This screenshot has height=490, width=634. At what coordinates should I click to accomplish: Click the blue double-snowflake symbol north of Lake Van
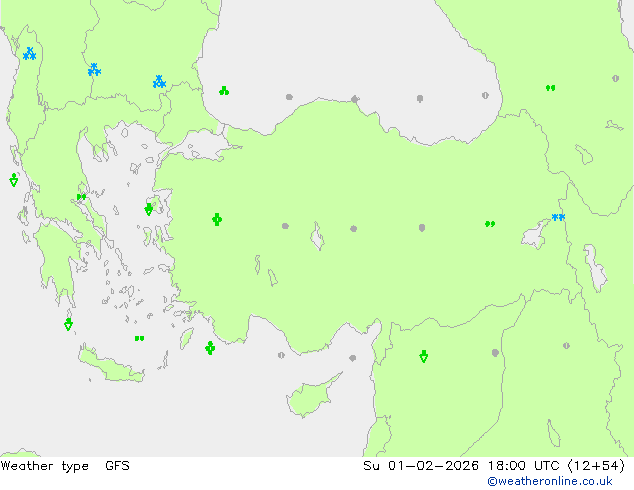[x=558, y=218]
